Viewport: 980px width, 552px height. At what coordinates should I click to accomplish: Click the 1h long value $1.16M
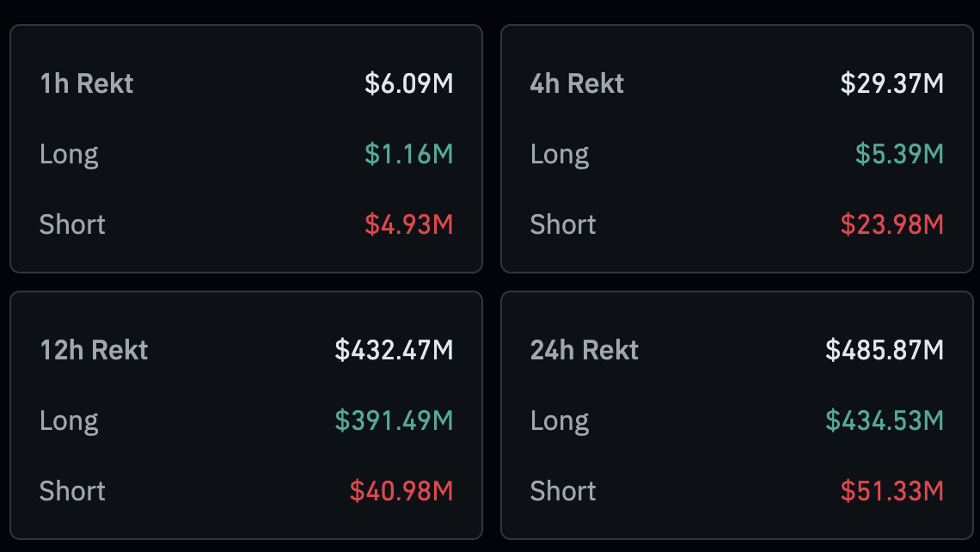(x=408, y=154)
